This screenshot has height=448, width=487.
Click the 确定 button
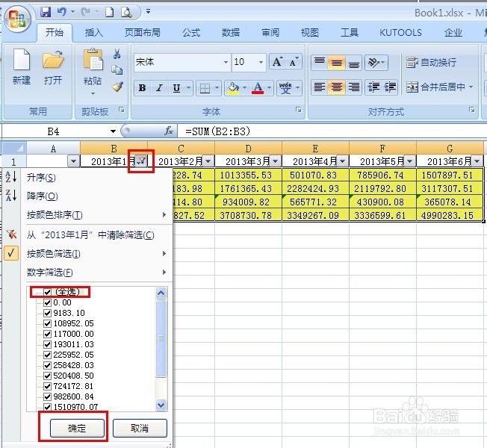77,429
